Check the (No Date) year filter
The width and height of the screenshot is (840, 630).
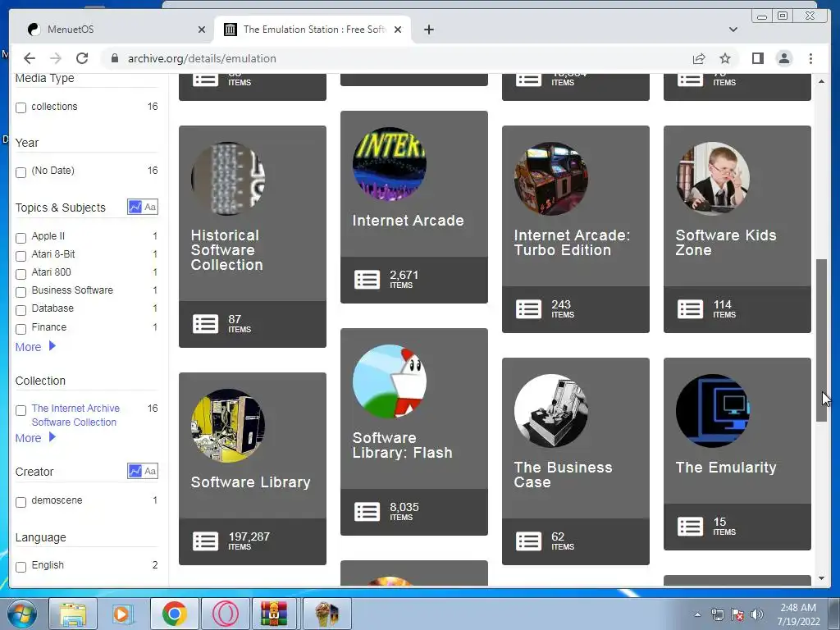tap(21, 172)
